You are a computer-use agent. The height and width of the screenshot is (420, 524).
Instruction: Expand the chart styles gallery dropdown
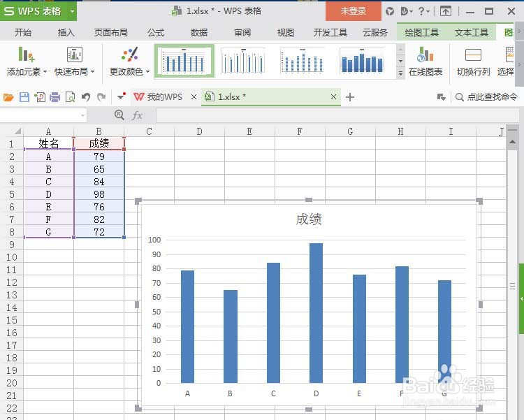tap(401, 73)
